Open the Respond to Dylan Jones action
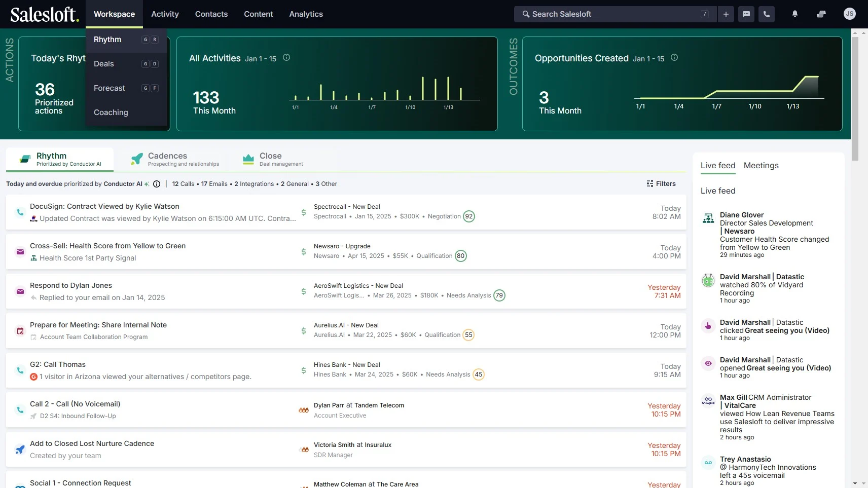 click(71, 286)
